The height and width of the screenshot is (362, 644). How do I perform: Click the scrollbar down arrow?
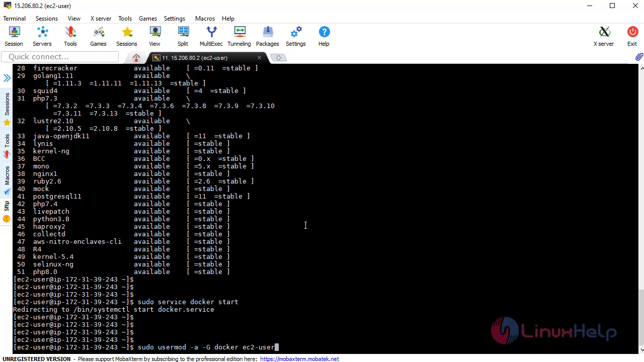pyautogui.click(x=640, y=349)
